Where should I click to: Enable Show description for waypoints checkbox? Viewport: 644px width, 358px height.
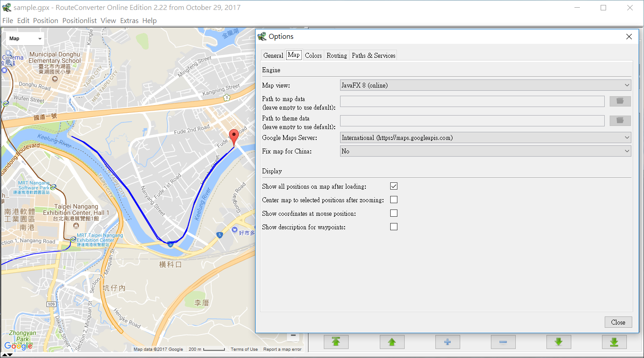tap(394, 227)
